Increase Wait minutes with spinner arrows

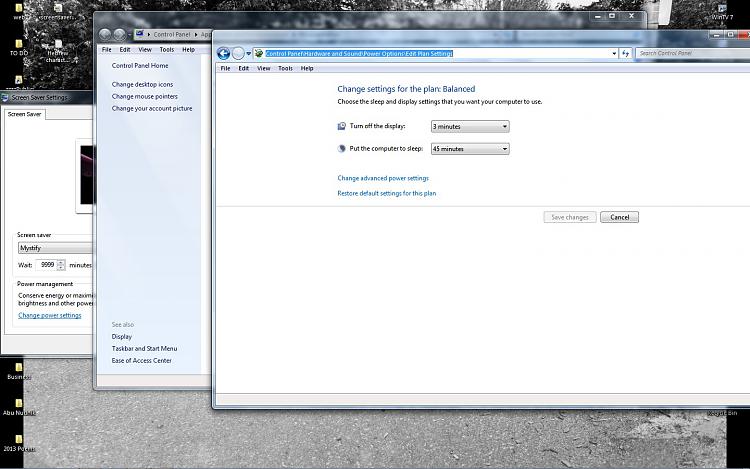(x=61, y=262)
